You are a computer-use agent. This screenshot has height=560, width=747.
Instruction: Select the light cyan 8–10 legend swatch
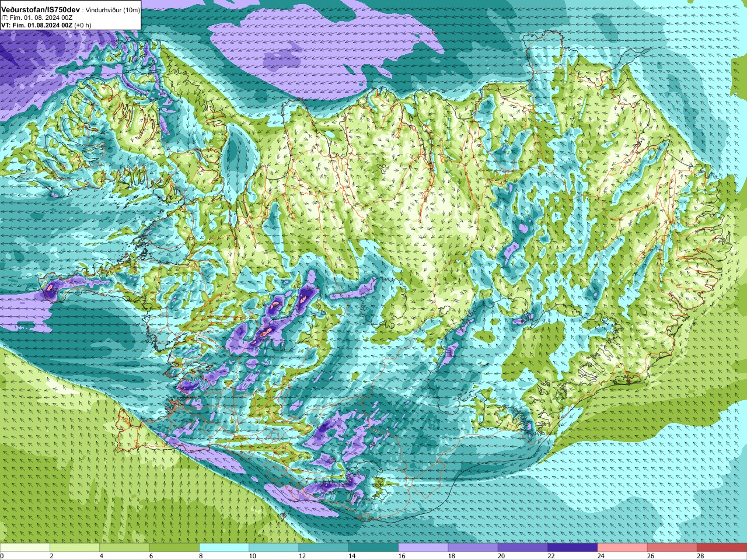(224, 548)
